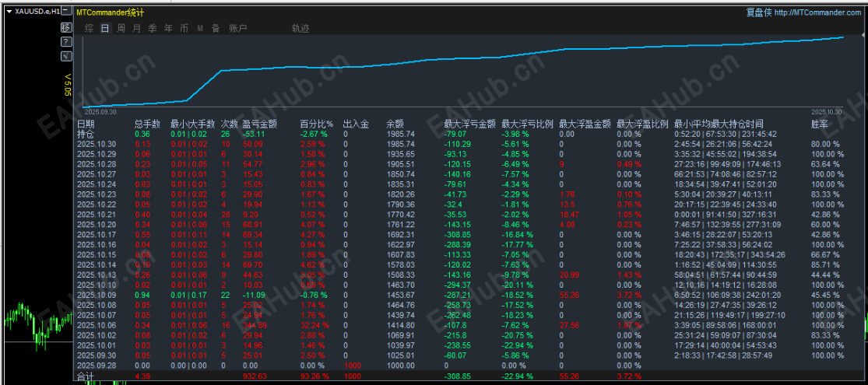Click the question mark help icon
Screen dimensions: 868x385
(66, 41)
